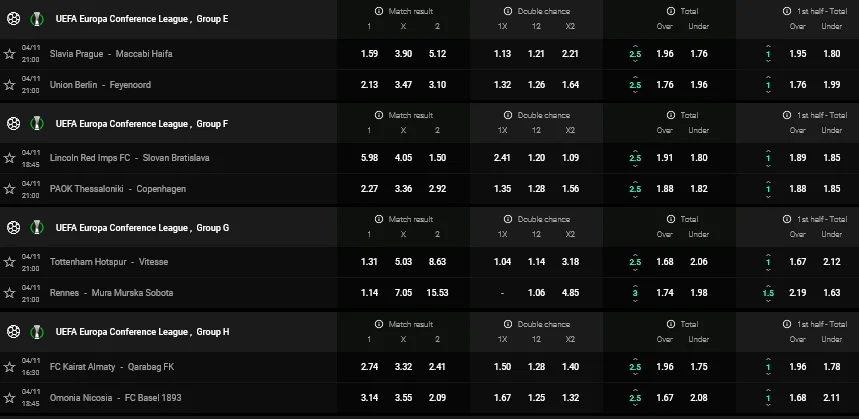Decrease the 3 total line for Rennes match
The height and width of the screenshot is (419, 859).
click(x=635, y=301)
